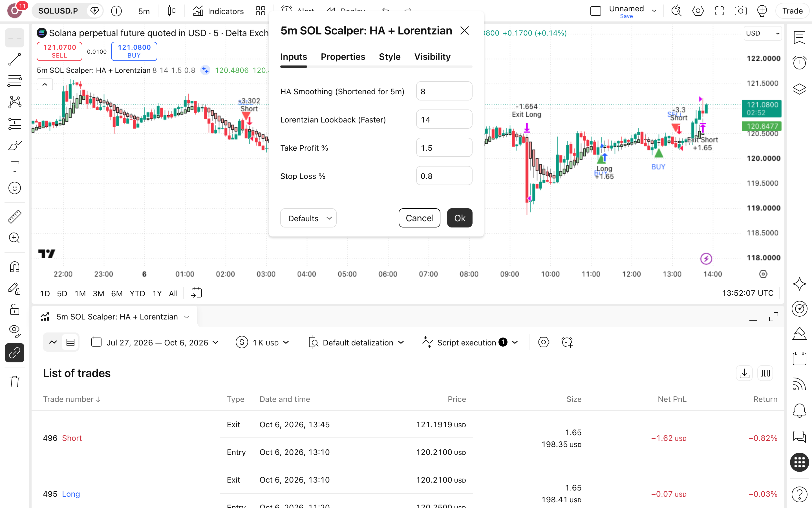The height and width of the screenshot is (508, 812).
Task: Activate the zoom in tool
Action: pos(14,238)
